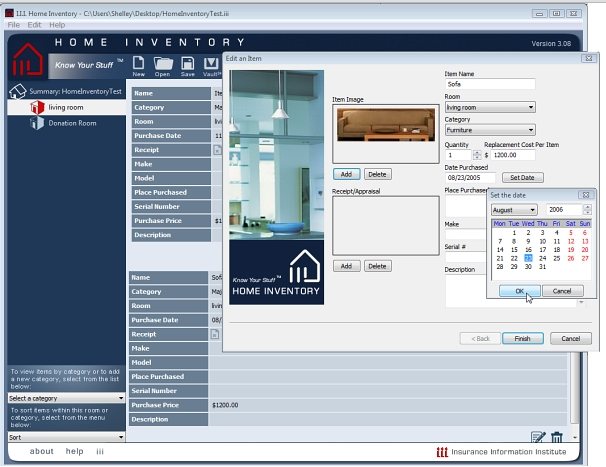
Task: Click the trash can delete icon
Action: [557, 437]
